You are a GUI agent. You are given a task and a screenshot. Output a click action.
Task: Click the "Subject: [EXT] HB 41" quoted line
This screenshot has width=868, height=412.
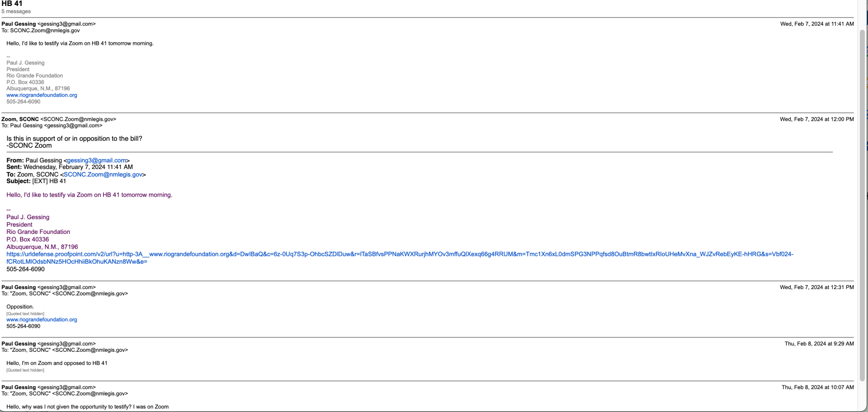point(36,181)
